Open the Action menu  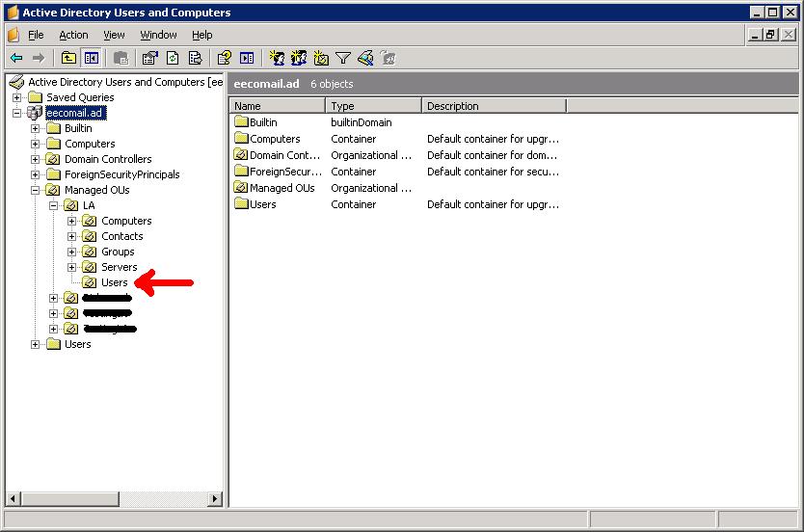[73, 35]
